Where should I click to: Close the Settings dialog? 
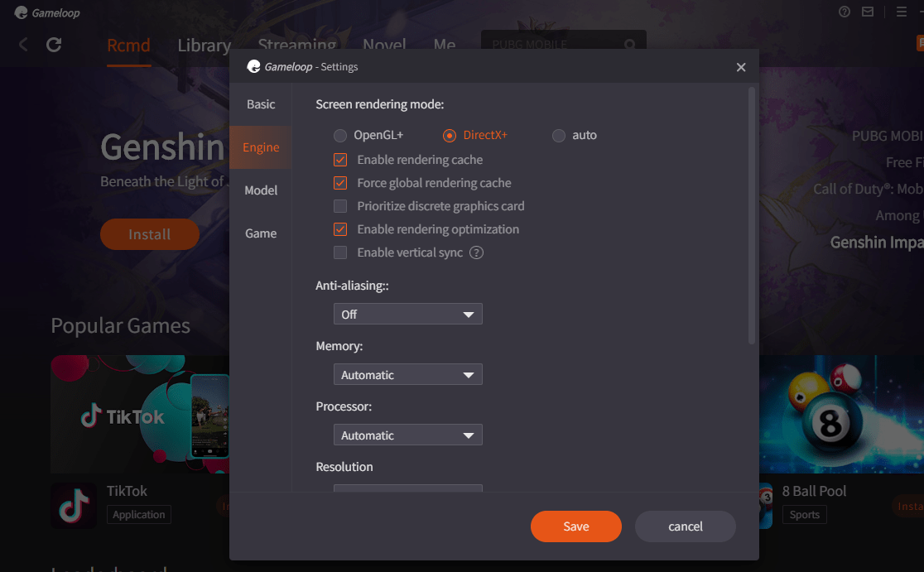(x=741, y=67)
